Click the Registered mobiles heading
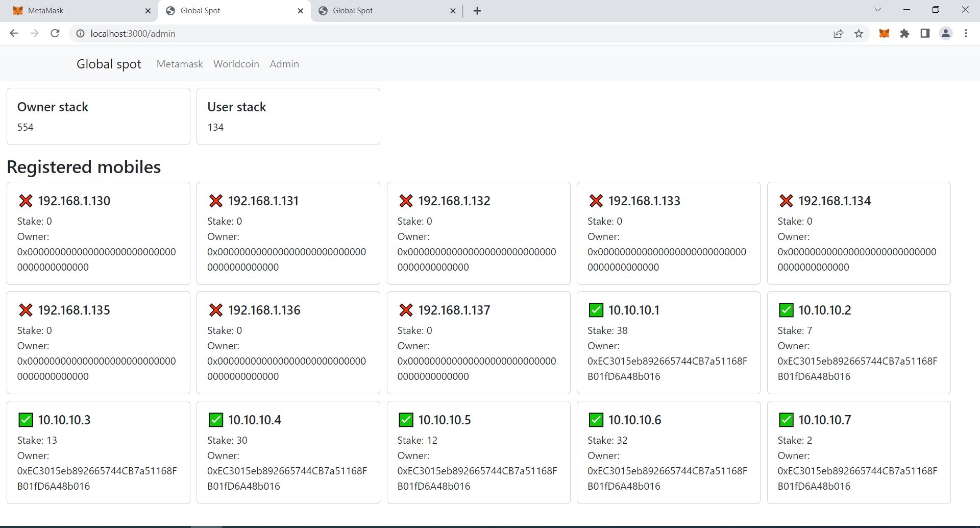The height and width of the screenshot is (528, 980). (84, 167)
